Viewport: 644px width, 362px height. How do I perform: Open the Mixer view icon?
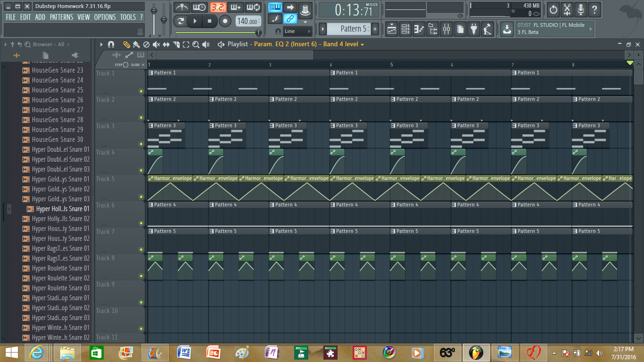tap(446, 29)
